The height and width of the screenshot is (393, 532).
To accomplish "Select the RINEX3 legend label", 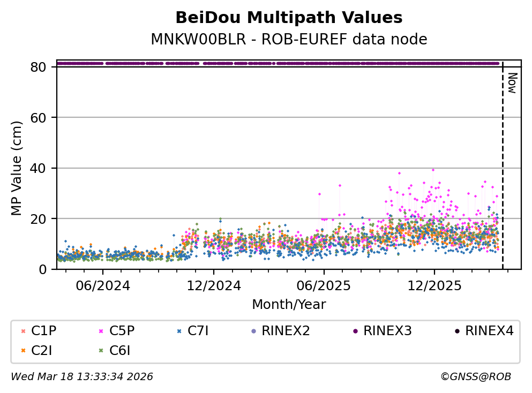I will click(x=387, y=331).
